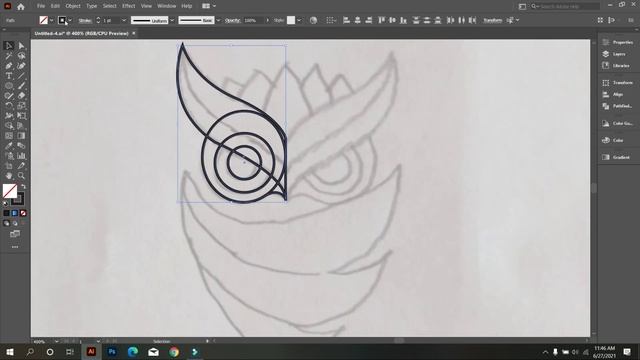
Task: Open the graphic Style dropdown
Action: click(299, 20)
